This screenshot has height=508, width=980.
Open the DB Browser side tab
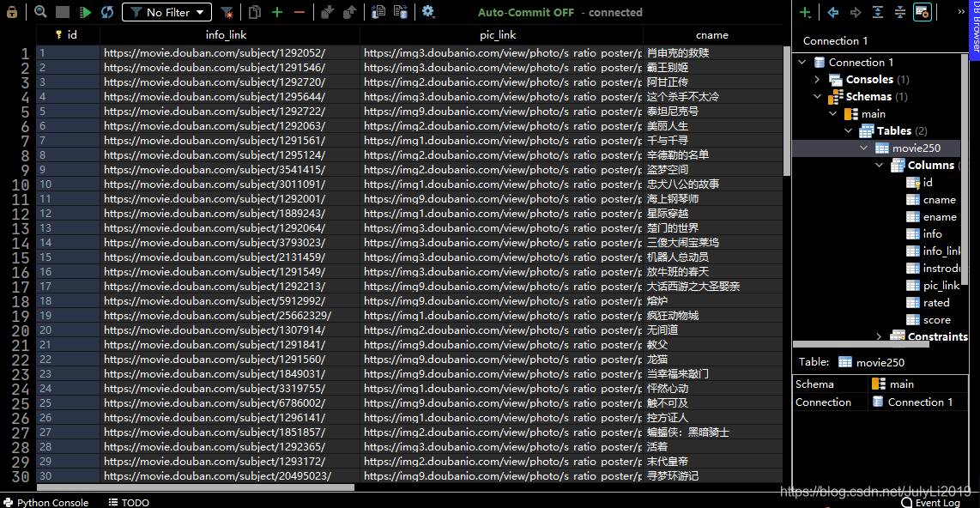click(x=975, y=30)
